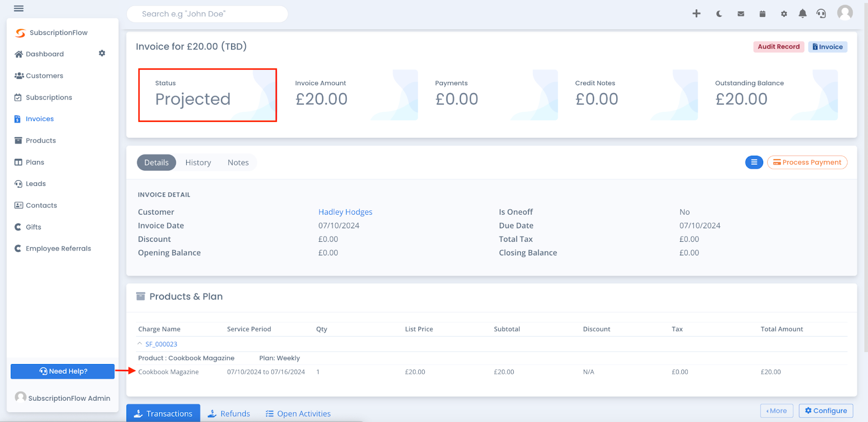Focus the search field

coord(207,14)
